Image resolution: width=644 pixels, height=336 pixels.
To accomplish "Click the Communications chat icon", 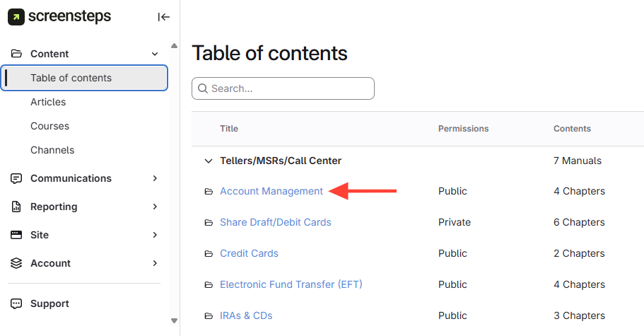I will click(x=16, y=178).
